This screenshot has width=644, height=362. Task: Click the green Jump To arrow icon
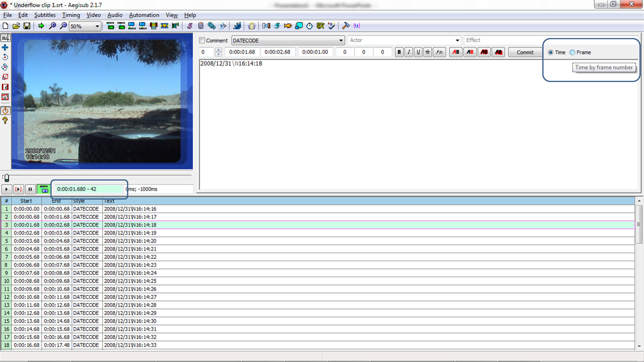(x=41, y=26)
